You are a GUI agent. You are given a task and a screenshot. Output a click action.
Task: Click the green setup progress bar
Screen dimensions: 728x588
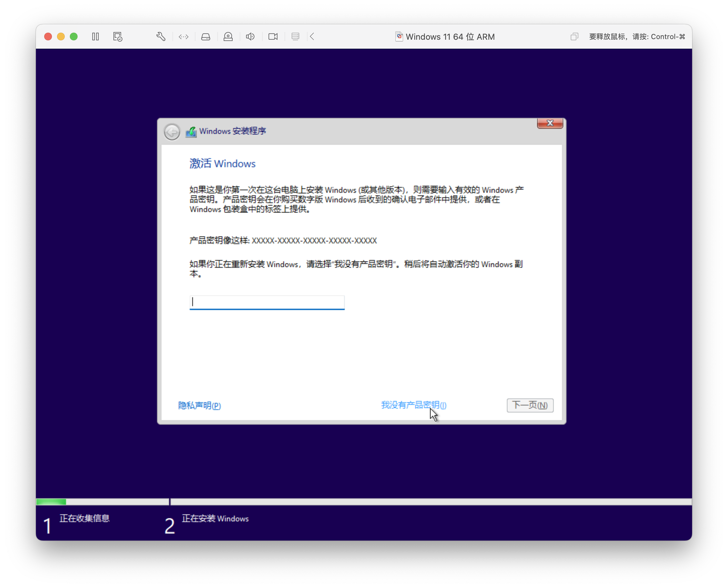click(x=51, y=502)
